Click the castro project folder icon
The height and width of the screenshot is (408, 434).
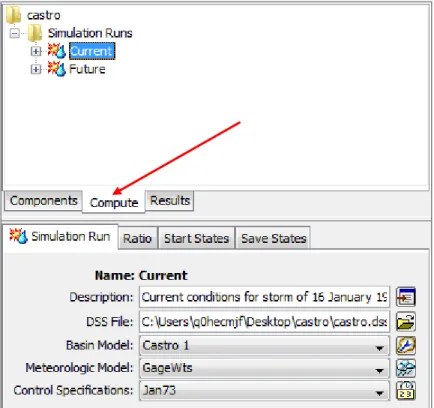tap(13, 15)
